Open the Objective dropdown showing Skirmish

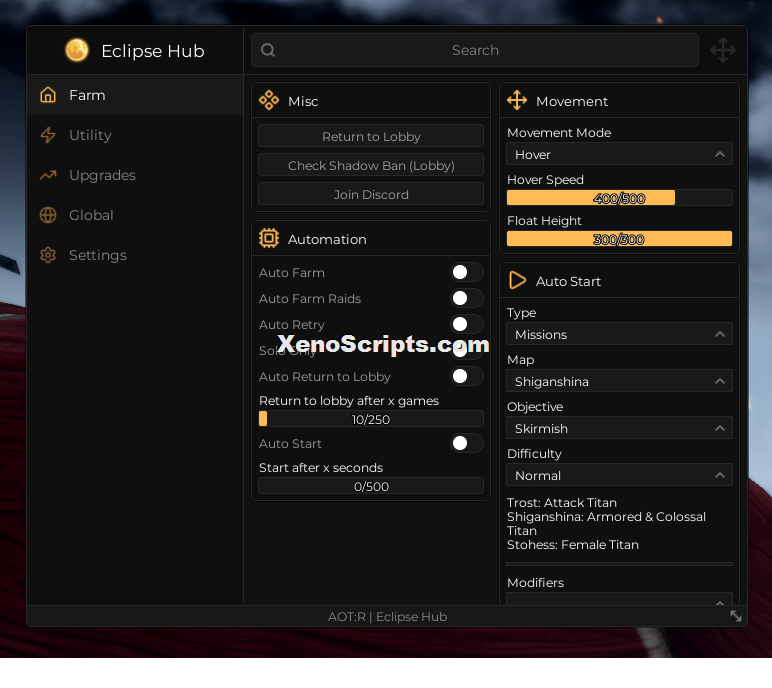pyautogui.click(x=619, y=428)
